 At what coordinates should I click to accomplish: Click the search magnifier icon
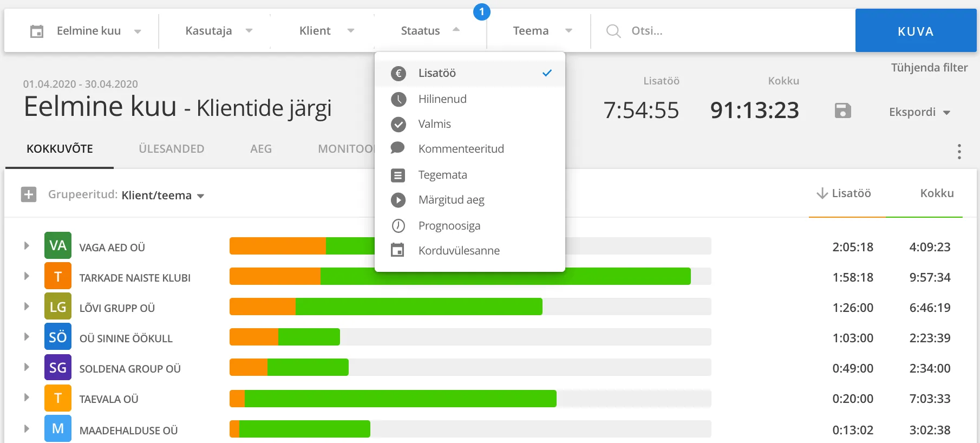click(x=613, y=31)
